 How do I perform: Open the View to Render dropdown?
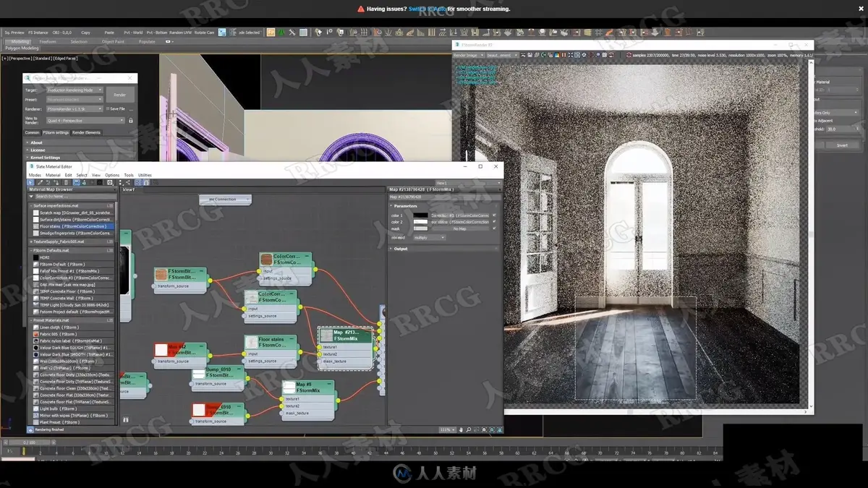pyautogui.click(x=86, y=121)
